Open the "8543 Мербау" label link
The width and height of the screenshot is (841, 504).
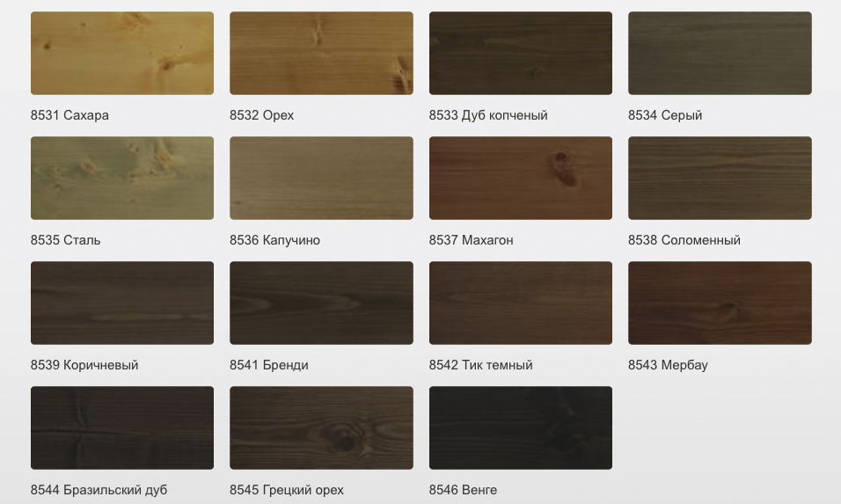pyautogui.click(x=668, y=365)
